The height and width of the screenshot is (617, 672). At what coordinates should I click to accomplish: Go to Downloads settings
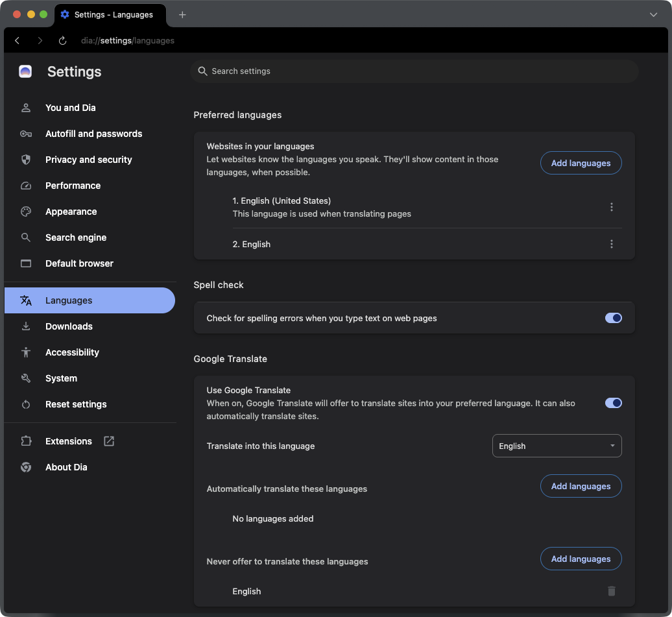[69, 326]
